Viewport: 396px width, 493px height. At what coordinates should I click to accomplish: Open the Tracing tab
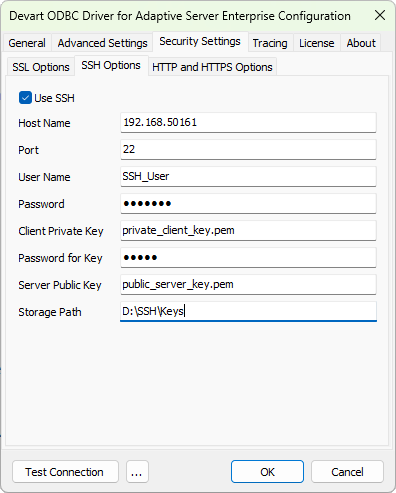tap(270, 43)
